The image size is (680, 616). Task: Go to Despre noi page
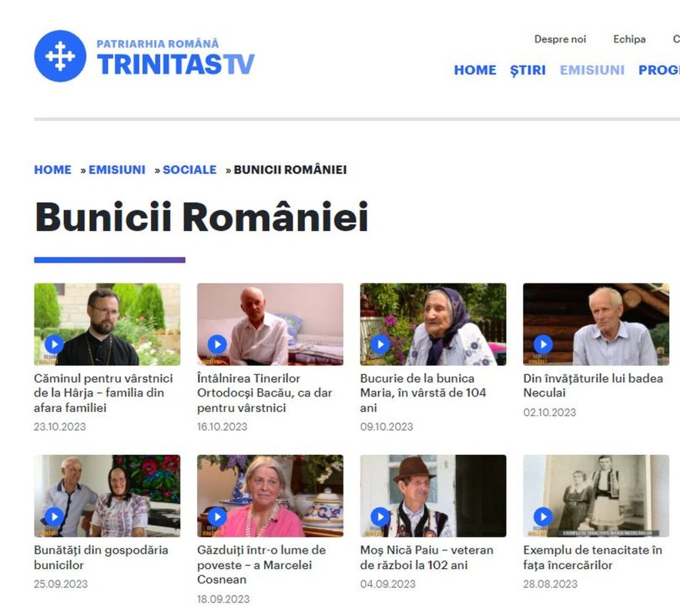(560, 39)
